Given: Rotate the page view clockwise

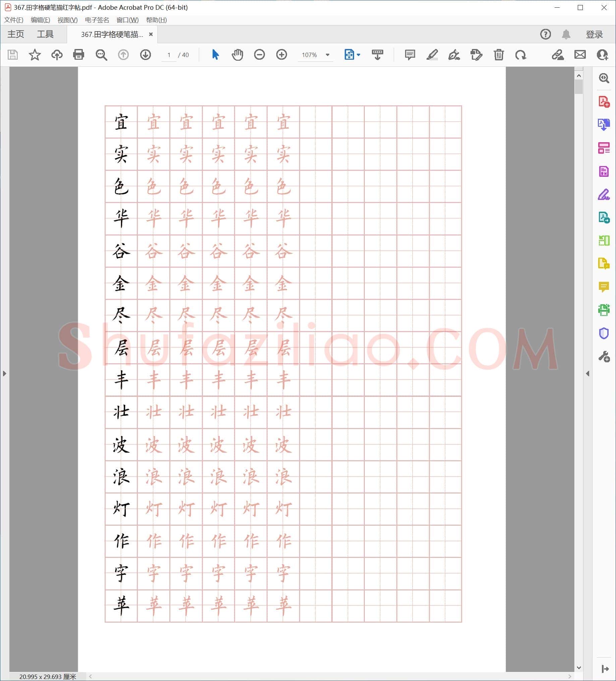Looking at the screenshot, I should 521,55.
